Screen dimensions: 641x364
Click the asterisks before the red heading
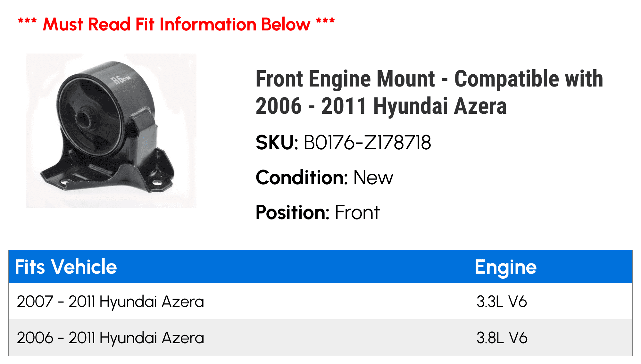(x=27, y=22)
